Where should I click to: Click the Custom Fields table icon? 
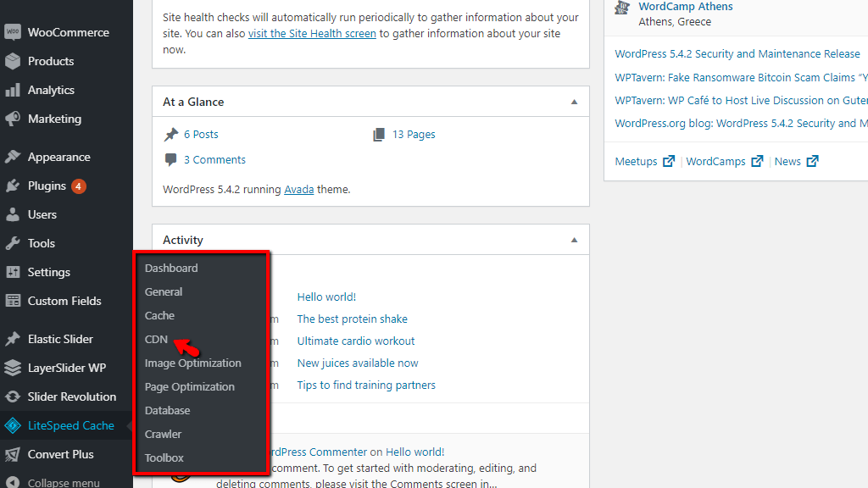(x=13, y=301)
